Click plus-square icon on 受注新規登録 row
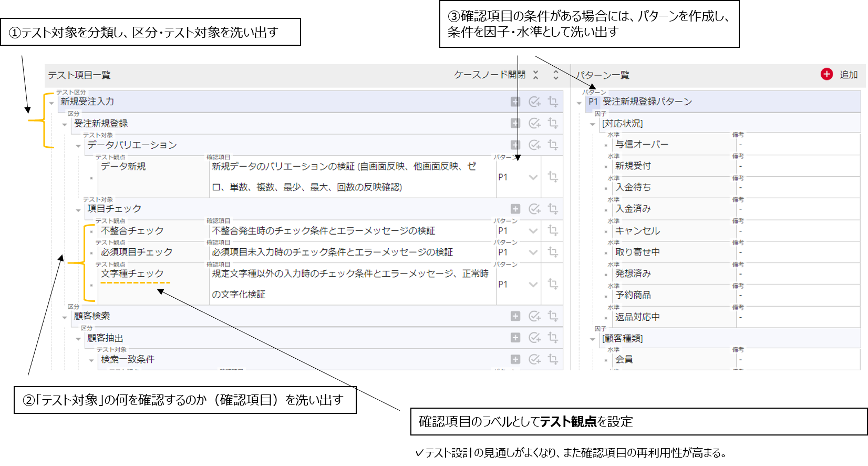 [515, 123]
